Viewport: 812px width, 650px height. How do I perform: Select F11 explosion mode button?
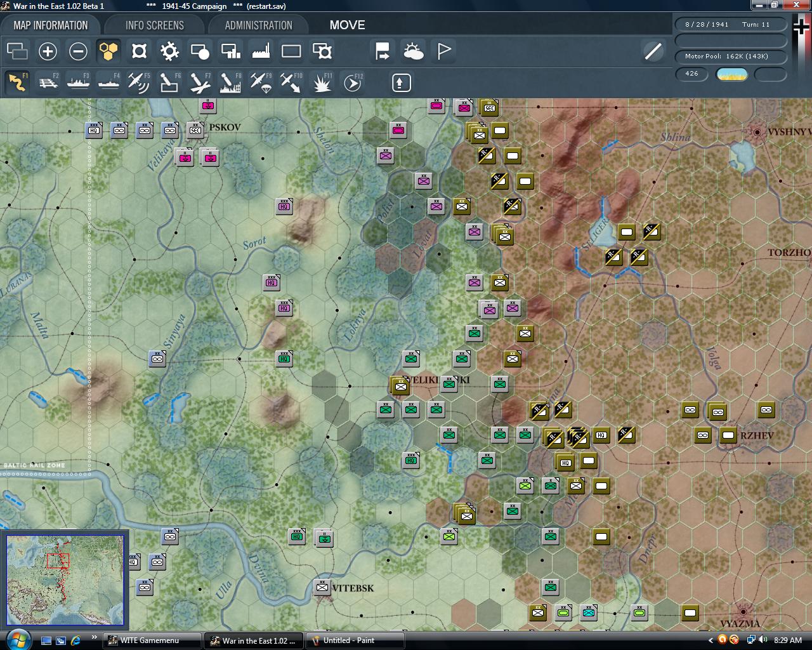322,83
